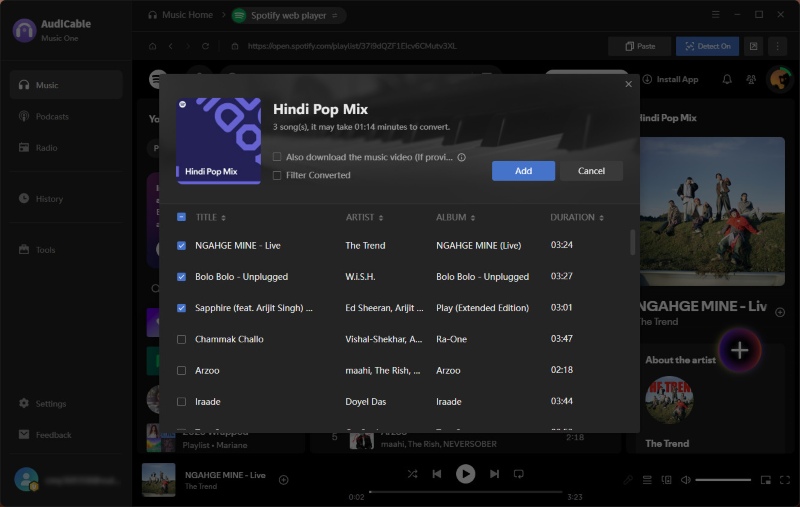Image resolution: width=800 pixels, height=507 pixels.
Task: Click the Spotify playlist URL field
Action: point(352,46)
